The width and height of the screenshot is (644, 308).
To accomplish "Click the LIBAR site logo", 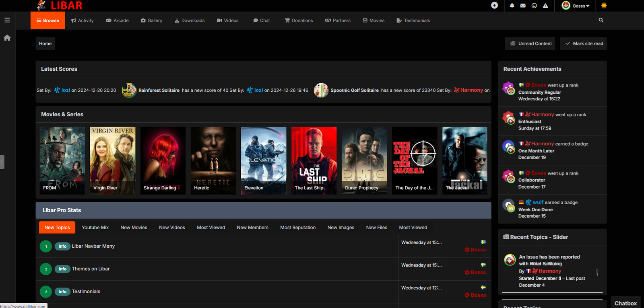I will [x=60, y=6].
